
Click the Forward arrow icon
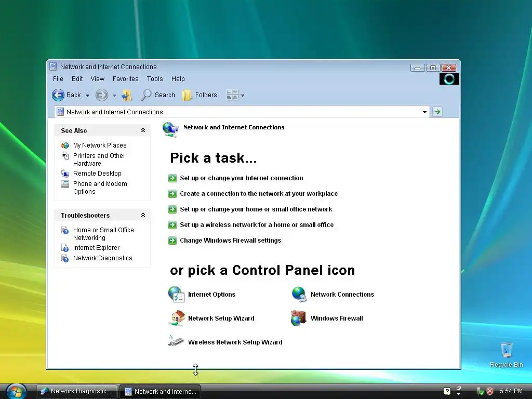101,95
